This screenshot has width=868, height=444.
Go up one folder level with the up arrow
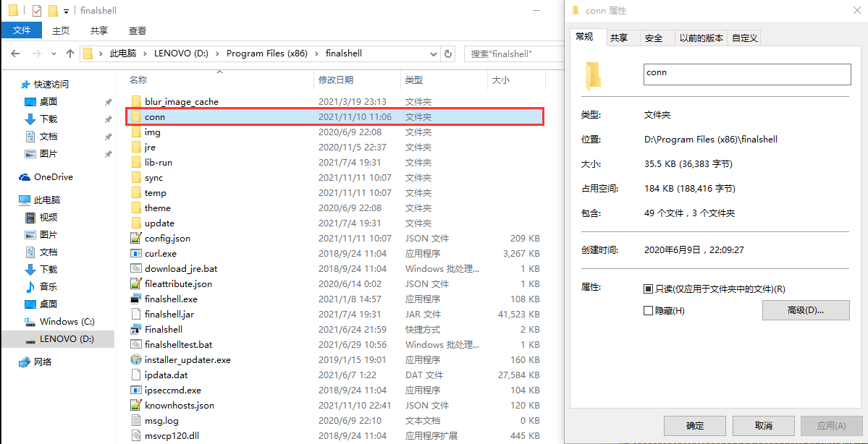pos(69,53)
